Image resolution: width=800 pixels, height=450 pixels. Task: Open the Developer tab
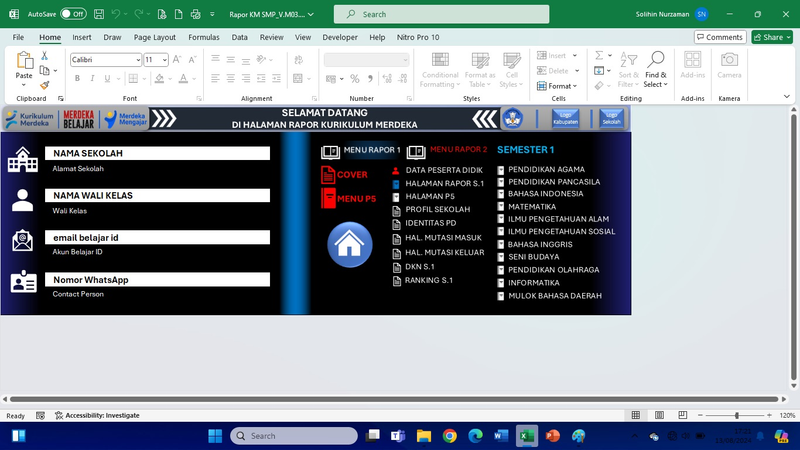pyautogui.click(x=340, y=37)
